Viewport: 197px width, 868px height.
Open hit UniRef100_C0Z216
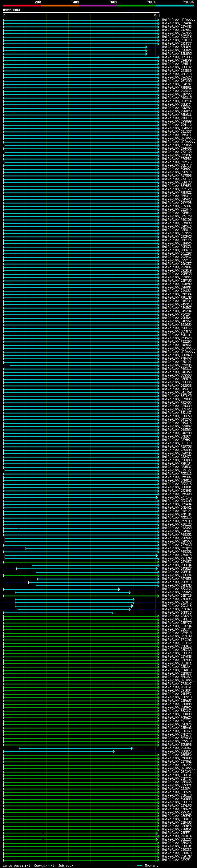tap(177, 37)
